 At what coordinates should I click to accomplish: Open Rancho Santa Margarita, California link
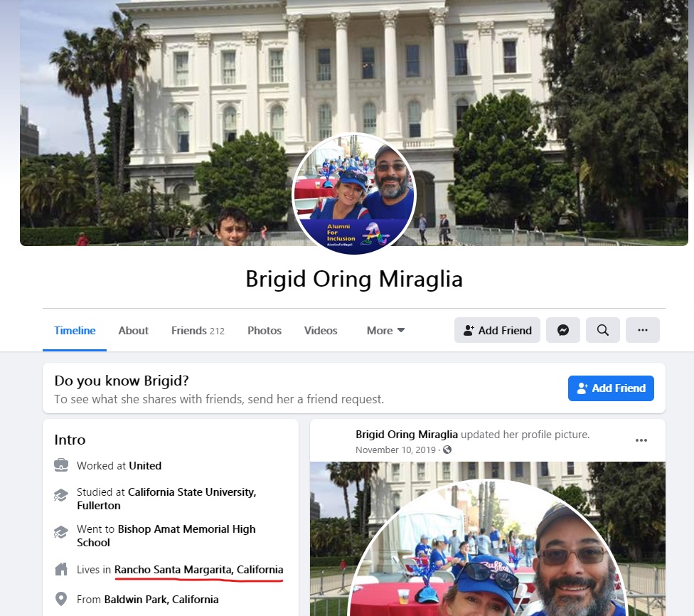click(x=198, y=570)
